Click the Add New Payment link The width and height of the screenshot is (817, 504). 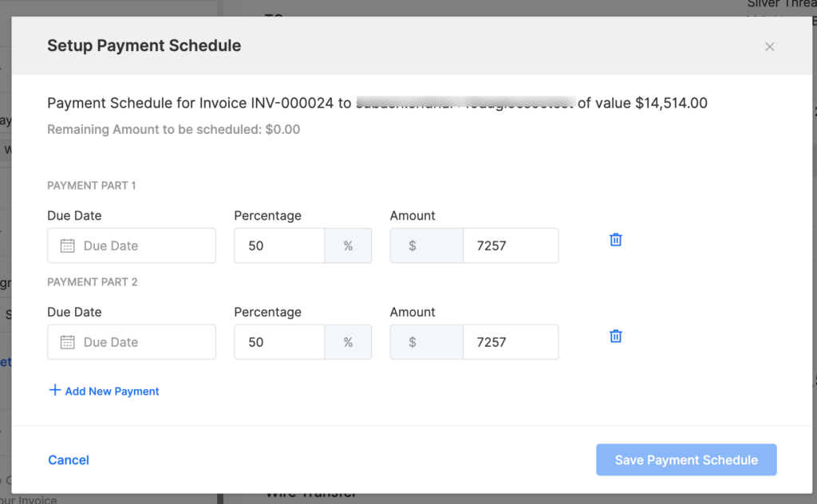pyautogui.click(x=112, y=391)
